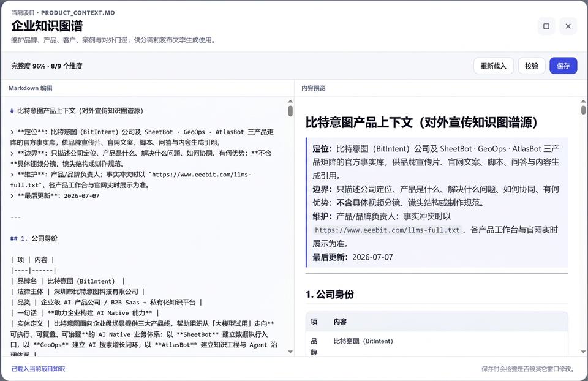Click the preview pane scroll-down arrow
The image size is (588, 381).
point(583,352)
